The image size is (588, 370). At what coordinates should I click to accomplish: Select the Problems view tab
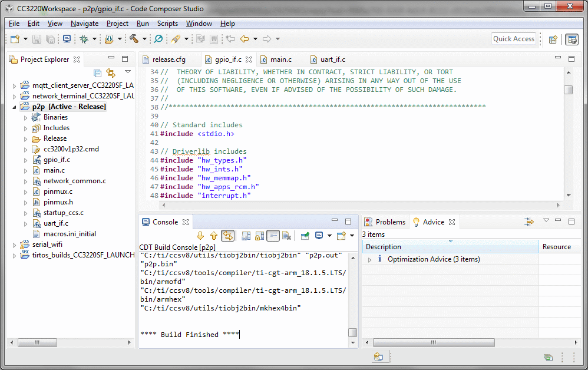(x=390, y=222)
